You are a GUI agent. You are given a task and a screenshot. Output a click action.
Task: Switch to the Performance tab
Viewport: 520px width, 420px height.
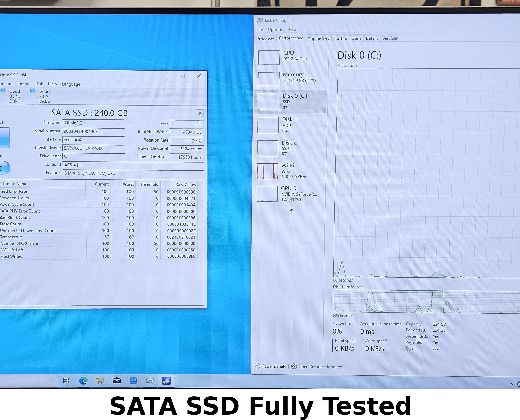pos(291,38)
